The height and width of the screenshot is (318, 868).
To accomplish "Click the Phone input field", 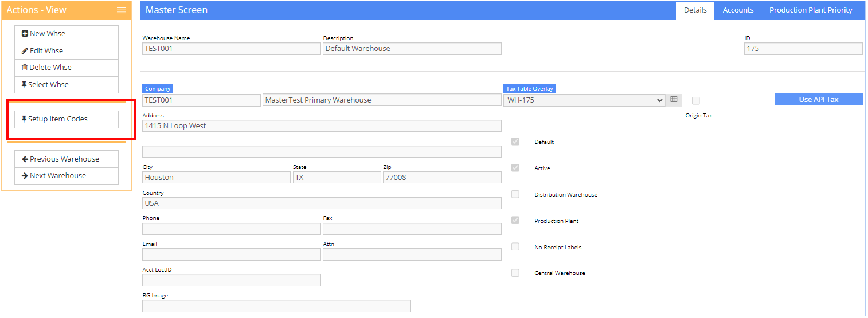I will [232, 229].
